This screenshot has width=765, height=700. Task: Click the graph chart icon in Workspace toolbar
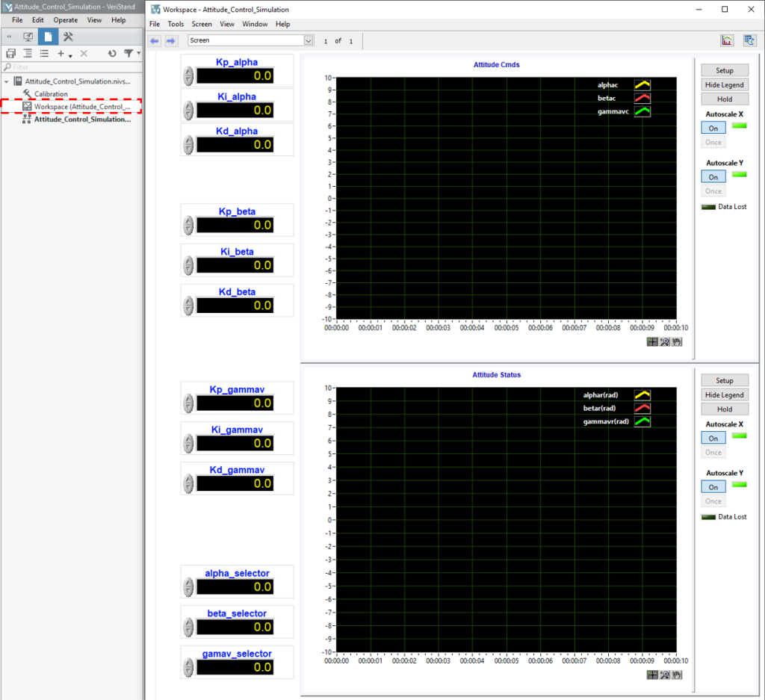pos(726,40)
